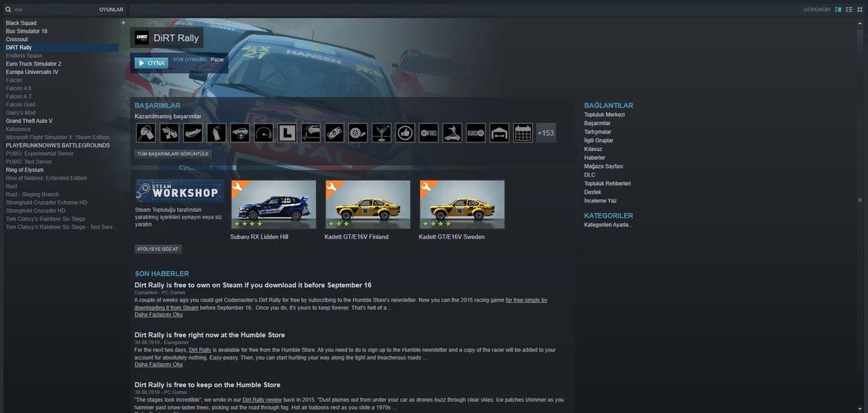The image size is (868, 413).
Task: Open the İlgili Gruplar link
Action: click(599, 140)
